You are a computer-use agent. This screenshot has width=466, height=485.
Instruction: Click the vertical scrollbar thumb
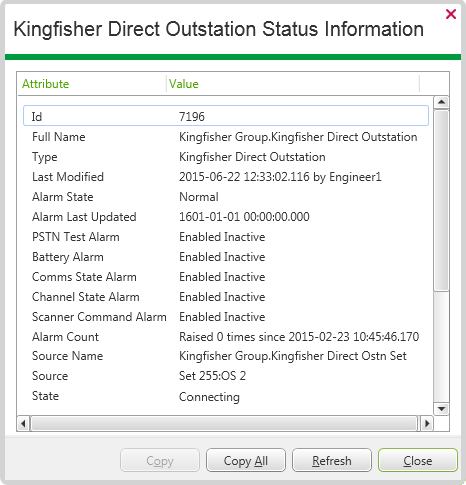click(x=441, y=201)
